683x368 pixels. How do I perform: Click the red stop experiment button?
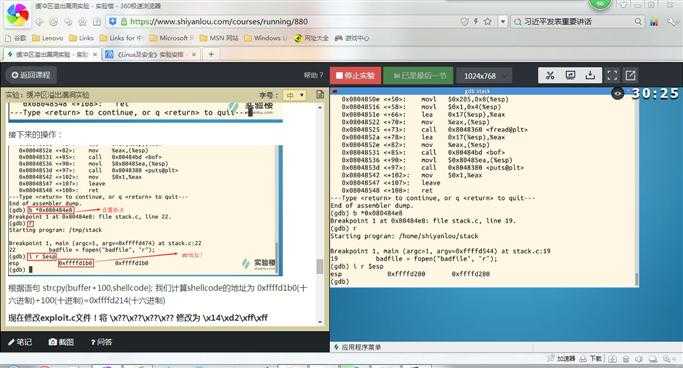click(x=355, y=76)
